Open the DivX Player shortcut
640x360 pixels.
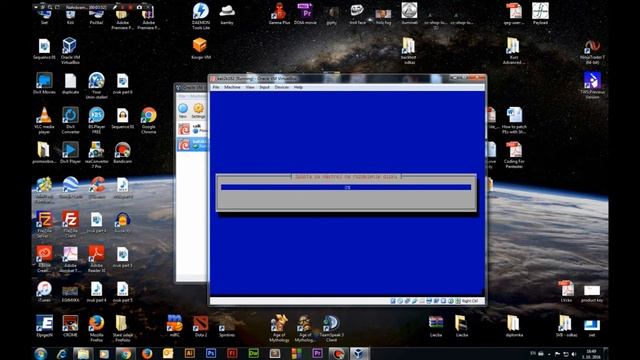pos(70,152)
